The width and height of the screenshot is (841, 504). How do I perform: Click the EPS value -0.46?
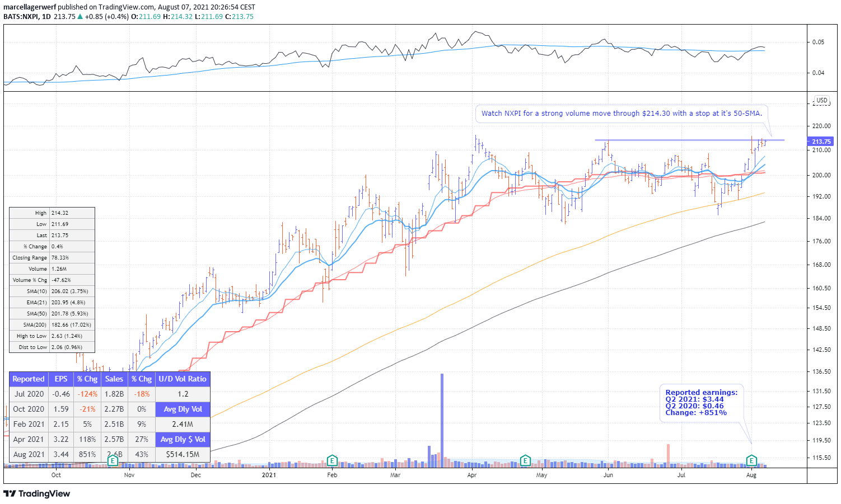(61, 394)
